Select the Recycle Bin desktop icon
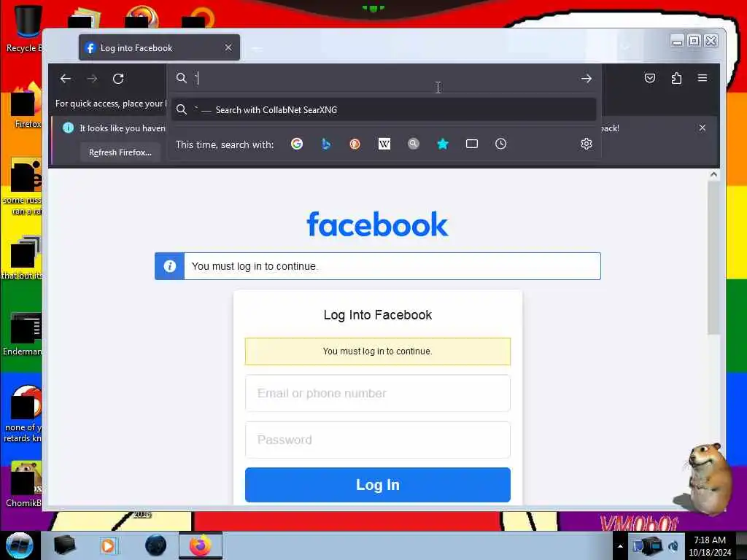747x560 pixels. point(24,28)
